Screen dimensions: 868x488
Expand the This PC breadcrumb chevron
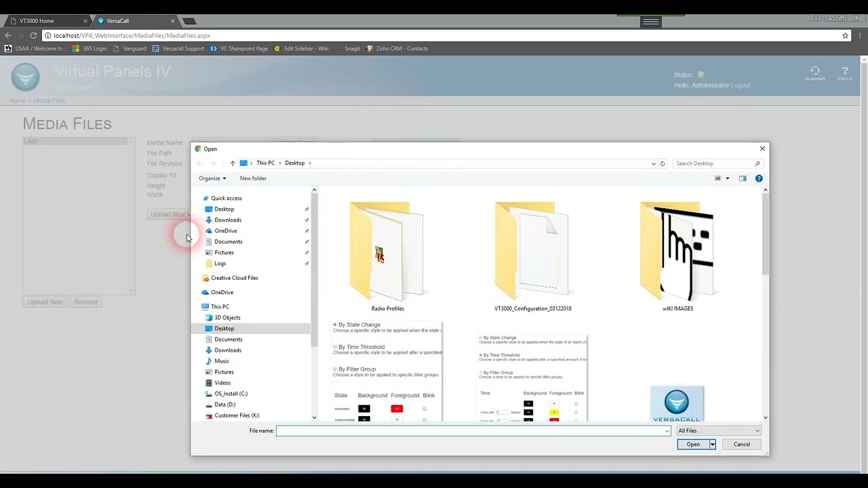tap(279, 163)
